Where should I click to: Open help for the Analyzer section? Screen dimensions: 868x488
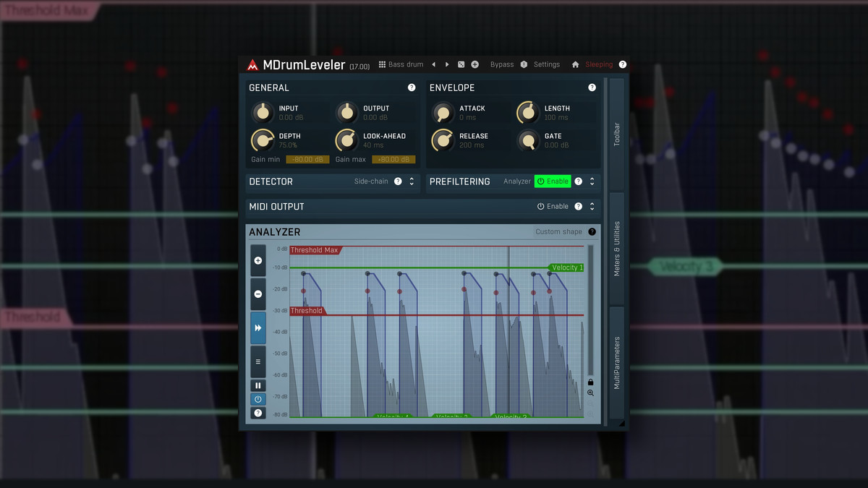point(592,231)
